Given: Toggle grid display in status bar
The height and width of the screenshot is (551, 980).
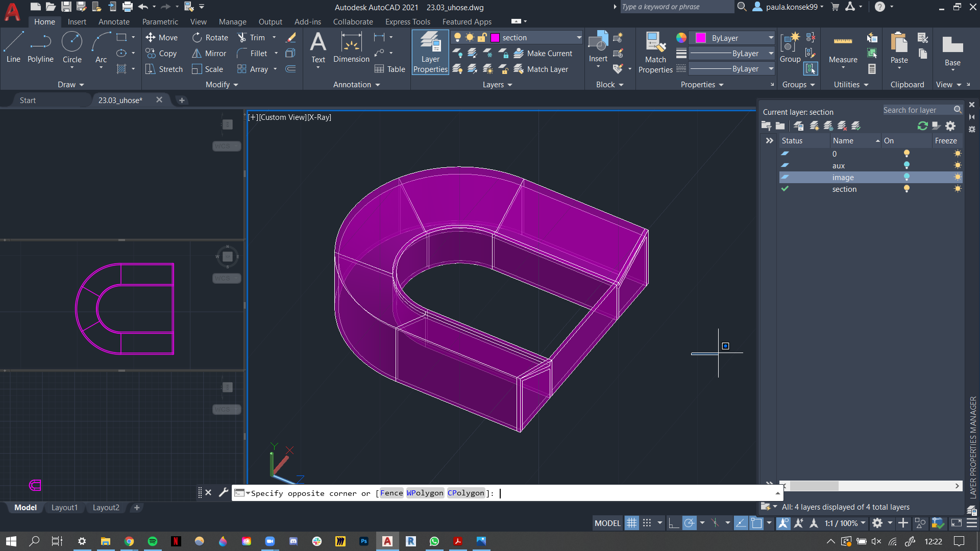Looking at the screenshot, I should click(x=631, y=523).
